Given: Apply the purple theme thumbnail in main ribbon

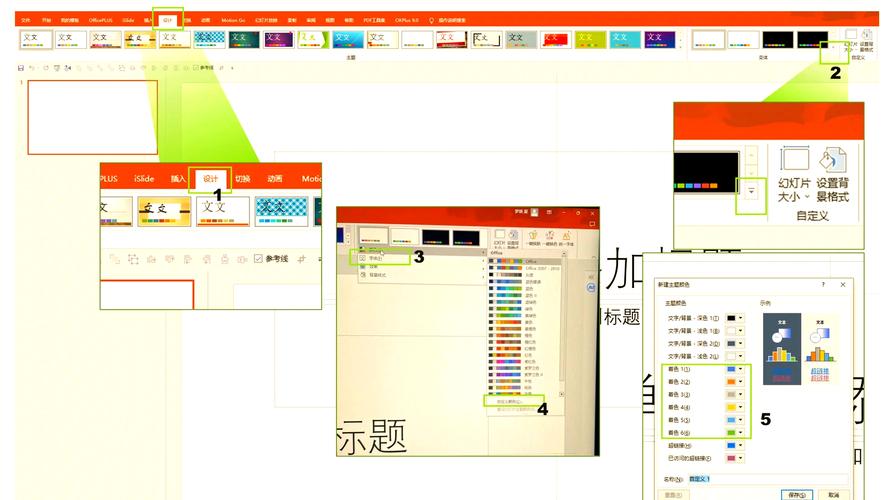Looking at the screenshot, I should [279, 39].
